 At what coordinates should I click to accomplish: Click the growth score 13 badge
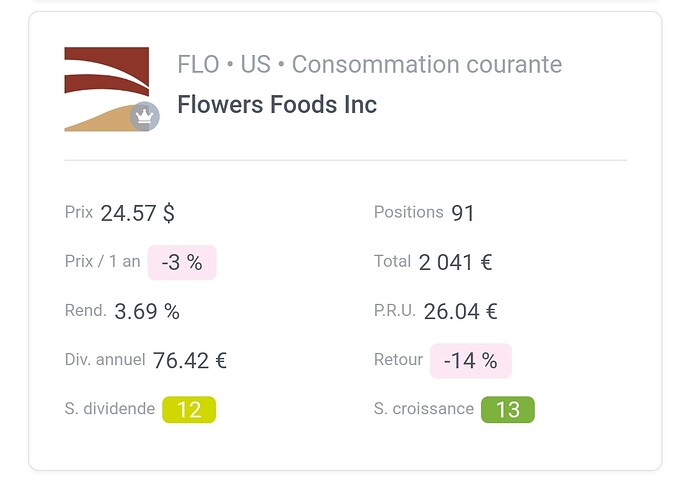tap(507, 410)
